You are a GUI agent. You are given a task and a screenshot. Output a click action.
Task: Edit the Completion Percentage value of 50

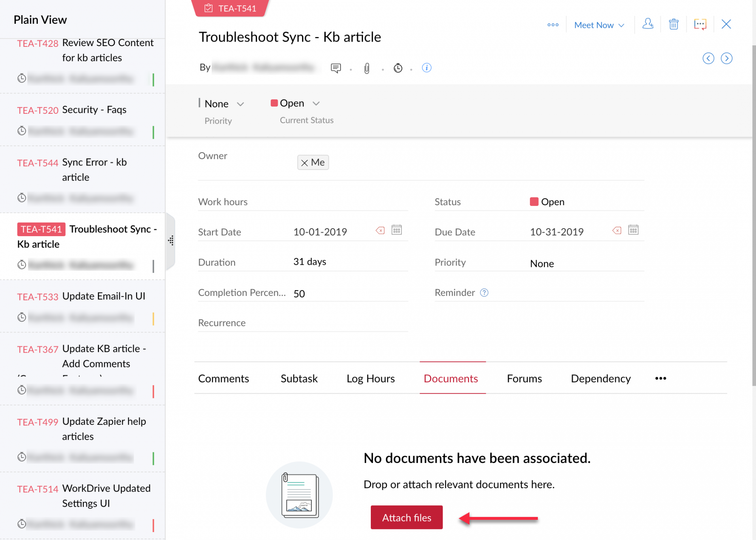299,293
